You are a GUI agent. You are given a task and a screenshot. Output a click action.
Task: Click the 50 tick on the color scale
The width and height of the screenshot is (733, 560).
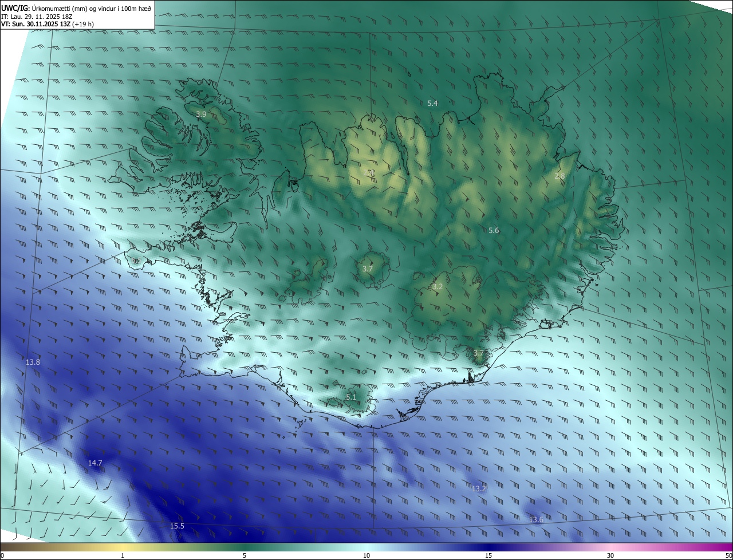(x=728, y=555)
